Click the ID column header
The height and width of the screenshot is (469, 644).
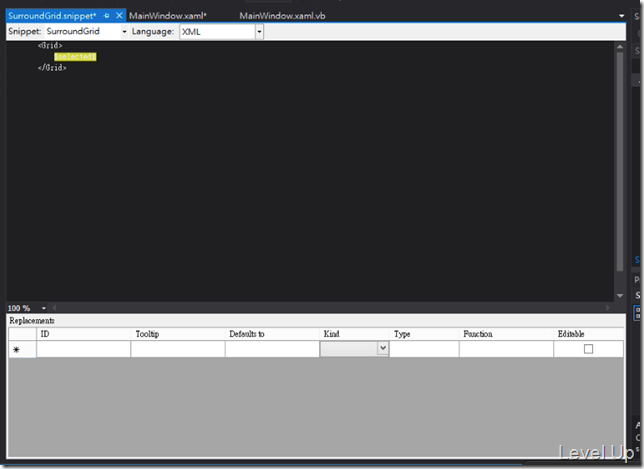83,334
